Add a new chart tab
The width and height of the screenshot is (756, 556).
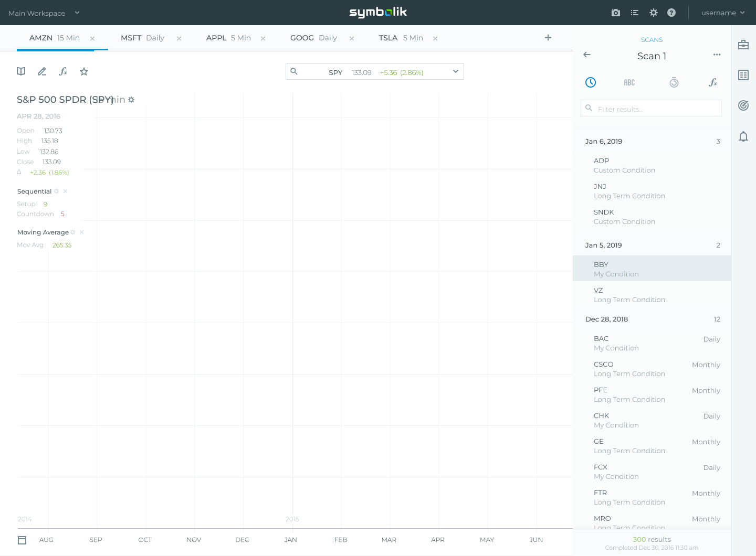[548, 37]
